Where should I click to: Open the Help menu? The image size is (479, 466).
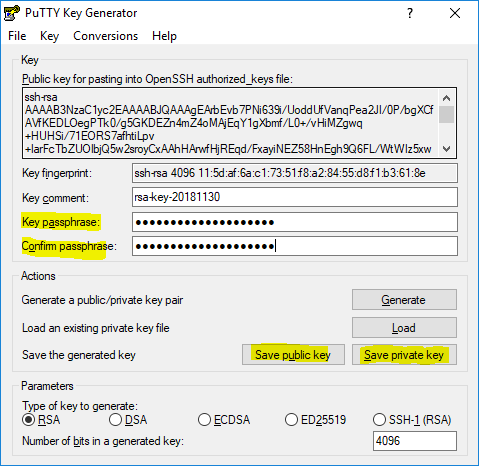pos(164,36)
